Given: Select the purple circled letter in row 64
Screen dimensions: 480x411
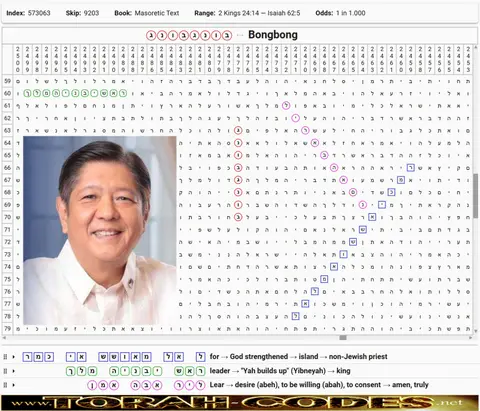Looking at the screenshot, I should [314, 143].
